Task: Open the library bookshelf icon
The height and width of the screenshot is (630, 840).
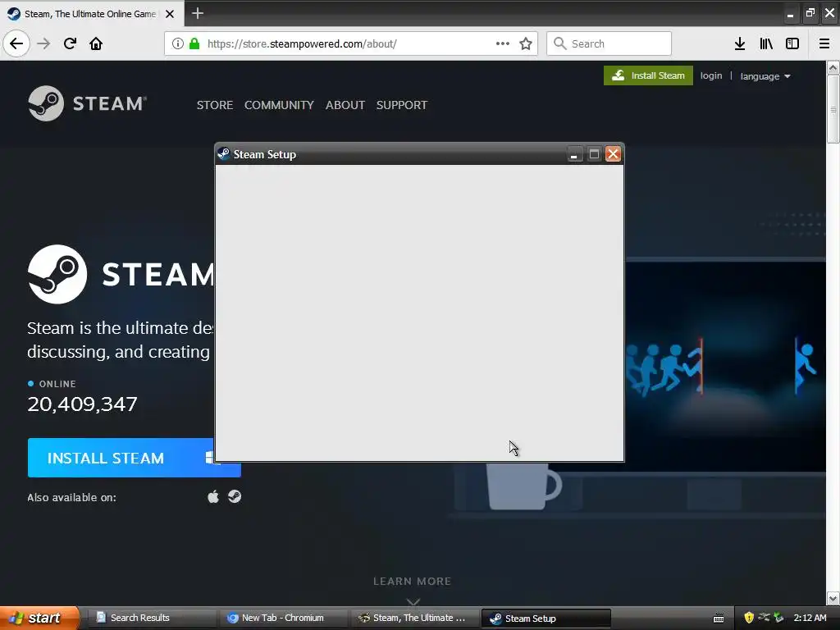Action: (x=766, y=43)
